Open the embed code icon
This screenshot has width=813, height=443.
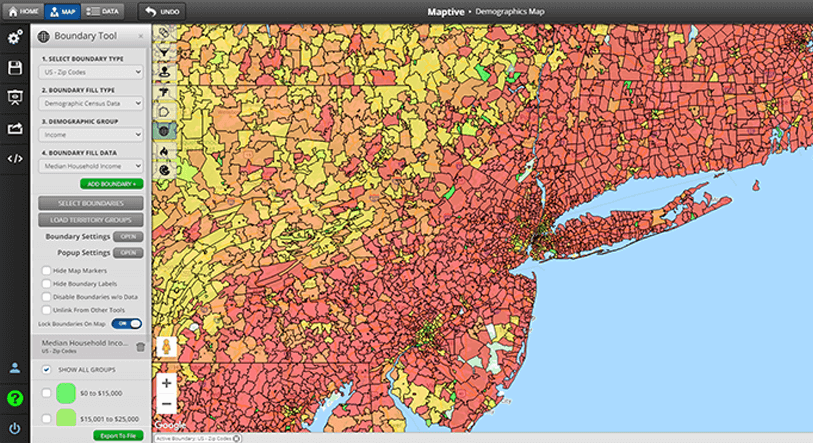15,158
